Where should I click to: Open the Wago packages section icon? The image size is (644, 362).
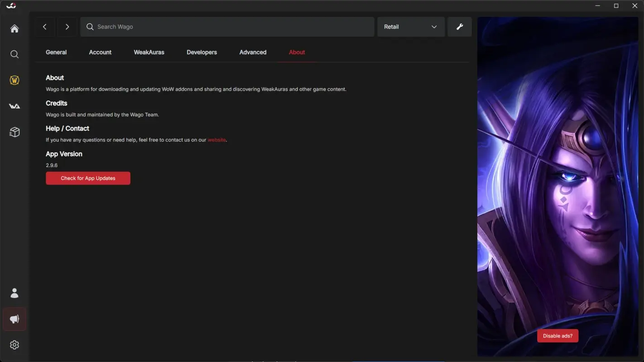pyautogui.click(x=14, y=132)
